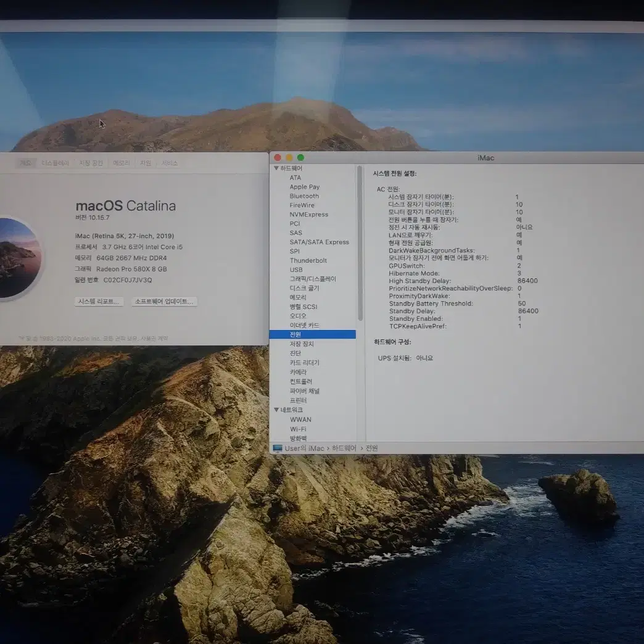Image resolution: width=644 pixels, height=644 pixels.
Task: Select SPI in the sidebar
Action: (294, 251)
